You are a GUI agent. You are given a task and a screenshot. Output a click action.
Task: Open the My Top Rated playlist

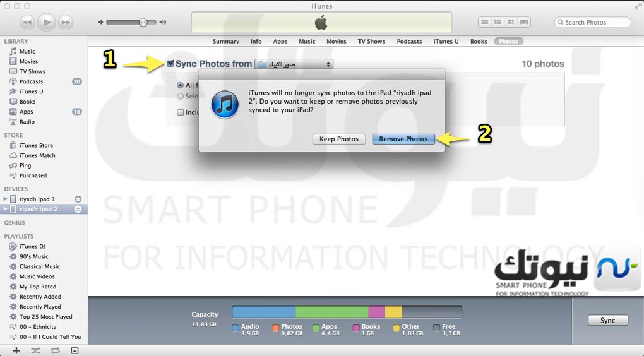(x=38, y=287)
